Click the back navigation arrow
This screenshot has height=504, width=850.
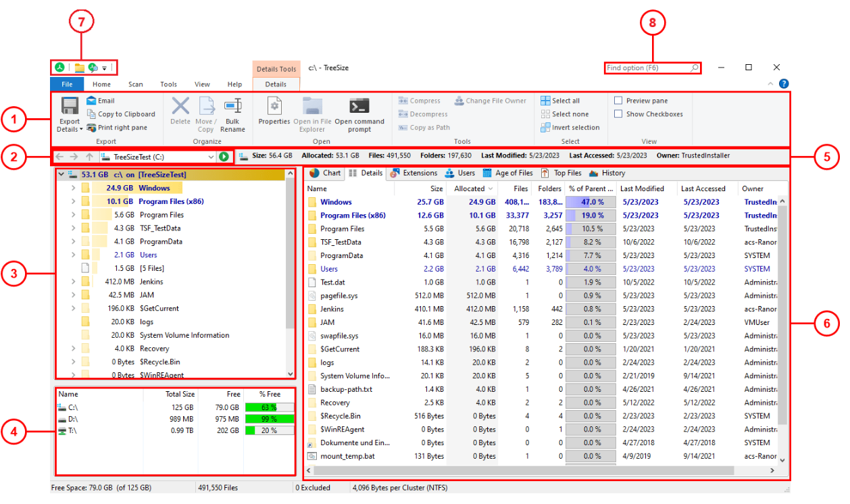point(59,157)
